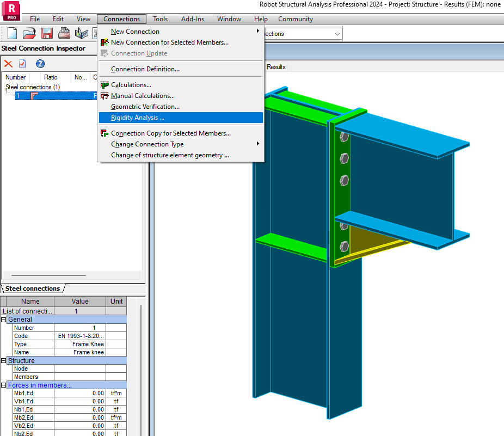Save the project with the floppy disk icon

point(47,33)
